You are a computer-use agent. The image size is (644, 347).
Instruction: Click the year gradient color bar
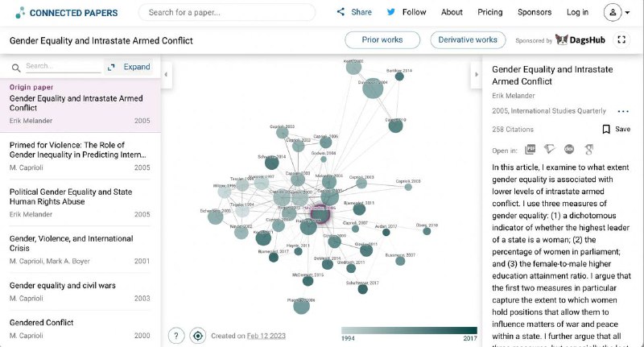coord(409,329)
